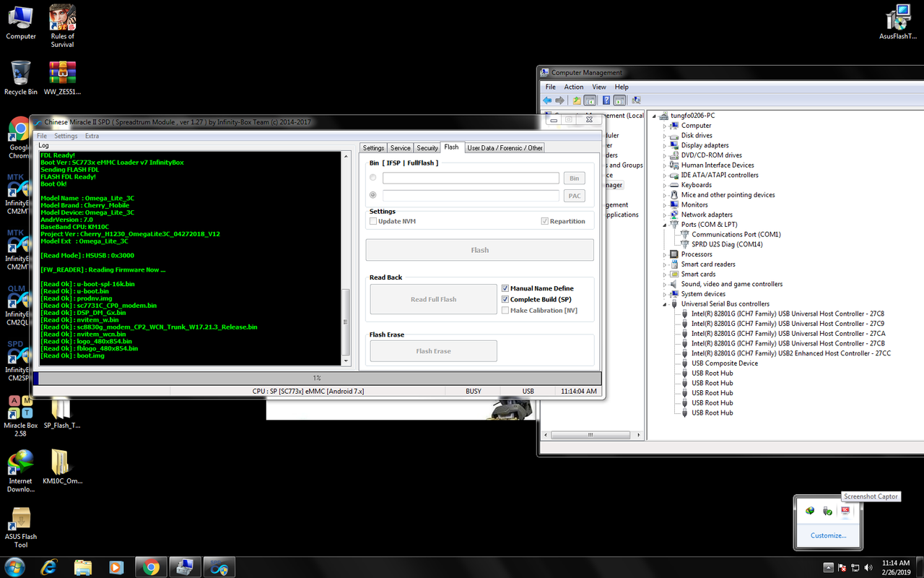Open Action menu in Computer Management
Viewport: 924px width, 578px height.
click(574, 87)
